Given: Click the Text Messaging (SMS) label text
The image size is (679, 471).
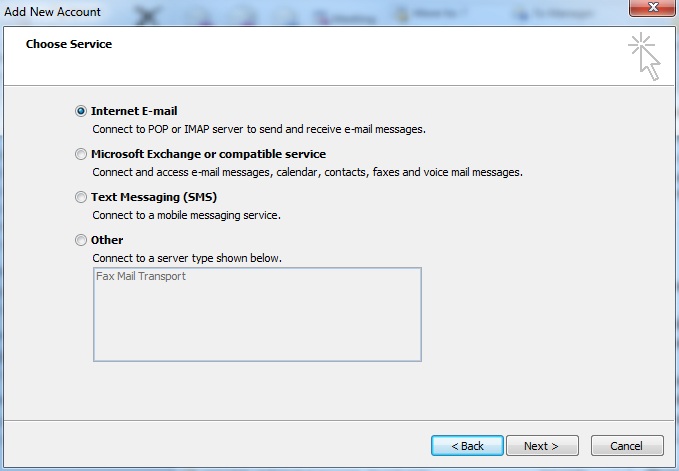Looking at the screenshot, I should [153, 197].
